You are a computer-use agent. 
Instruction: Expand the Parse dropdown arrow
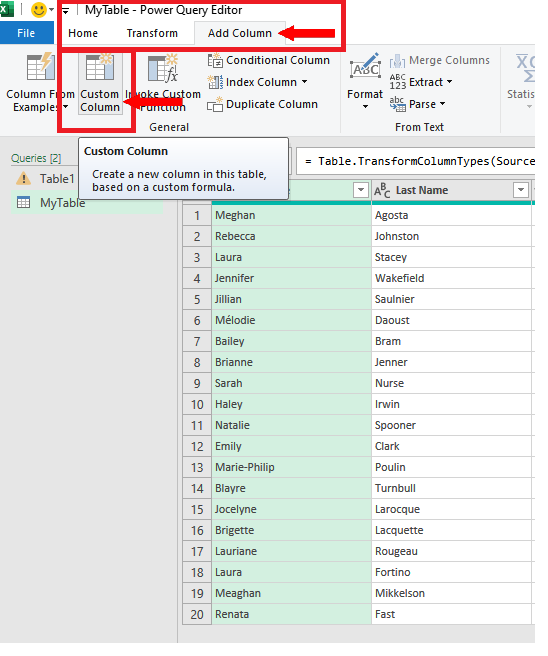442,104
